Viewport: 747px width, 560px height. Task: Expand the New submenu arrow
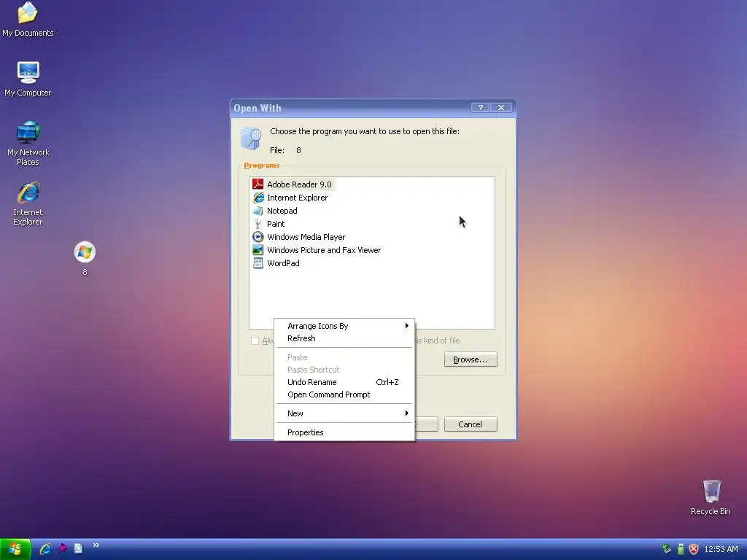tap(406, 413)
